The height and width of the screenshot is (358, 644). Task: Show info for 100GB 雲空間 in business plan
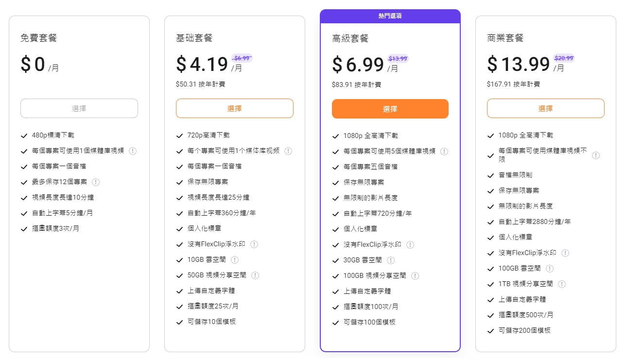click(550, 269)
